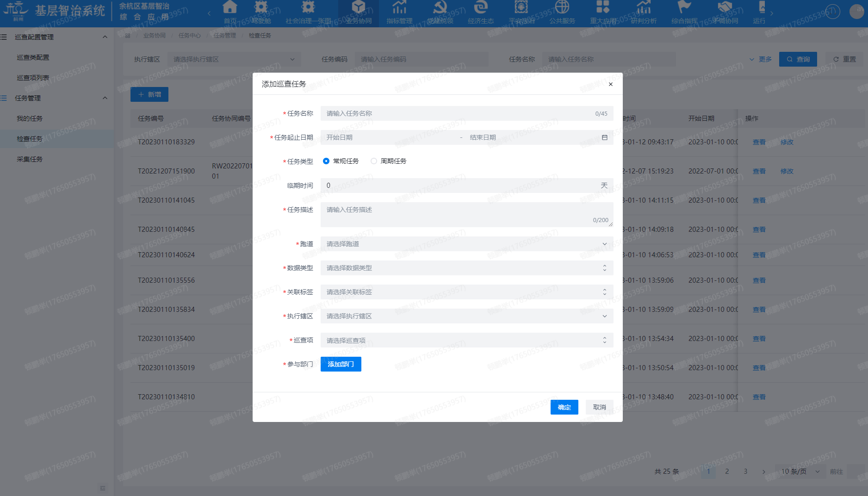The height and width of the screenshot is (496, 868).
Task: Open the 经济生态 icon
Action: tap(481, 7)
